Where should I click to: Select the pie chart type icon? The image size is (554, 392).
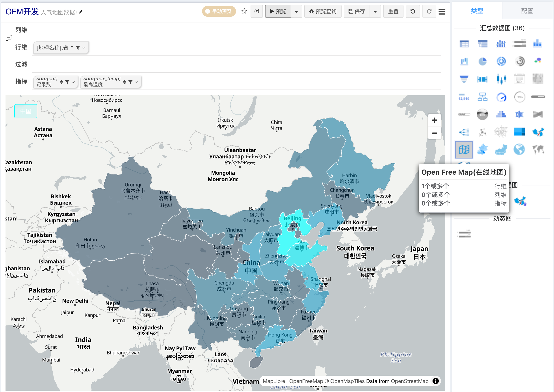click(483, 62)
